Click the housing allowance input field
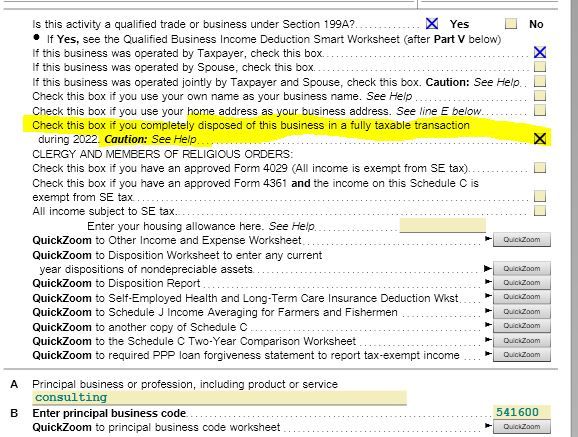The height and width of the screenshot is (437, 578). pyautogui.click(x=443, y=225)
